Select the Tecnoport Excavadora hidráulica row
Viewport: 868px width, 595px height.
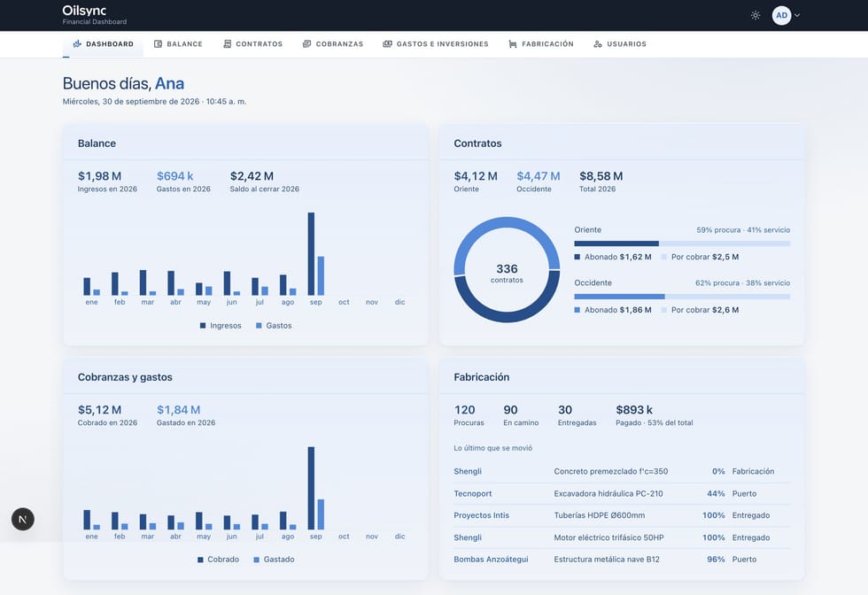click(622, 494)
